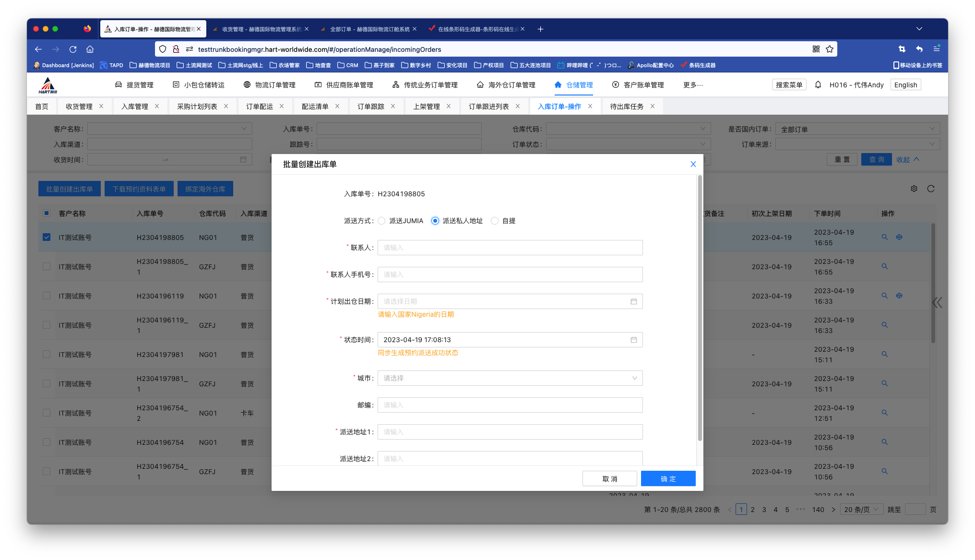This screenshot has width=975, height=560.
Task: Close the batch create outbound dialog
Action: click(x=693, y=164)
